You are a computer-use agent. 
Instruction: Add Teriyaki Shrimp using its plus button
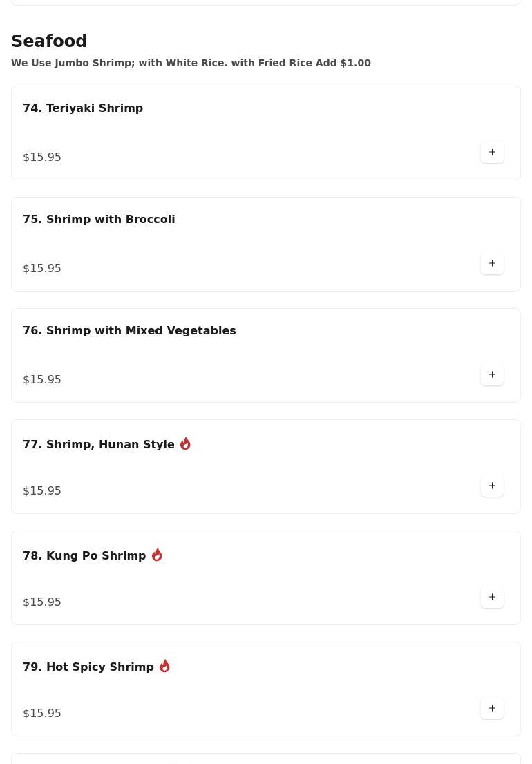pyautogui.click(x=492, y=152)
